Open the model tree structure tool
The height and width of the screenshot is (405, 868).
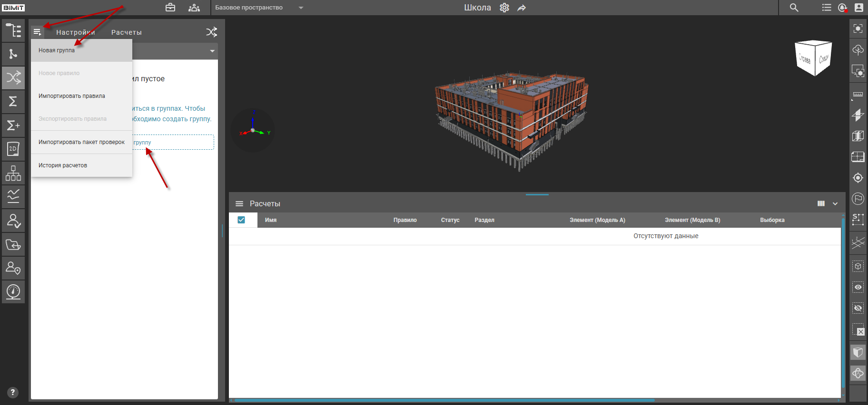(13, 30)
